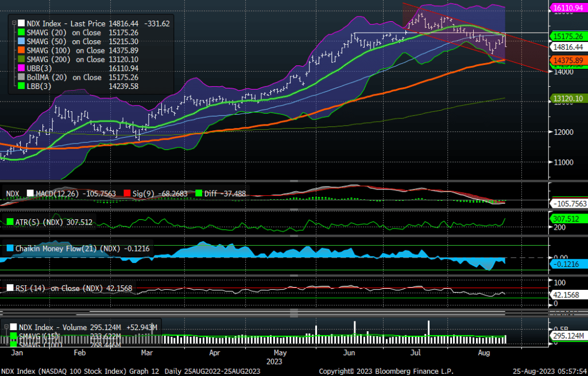Click the Feb label on the time axis

tap(79, 353)
